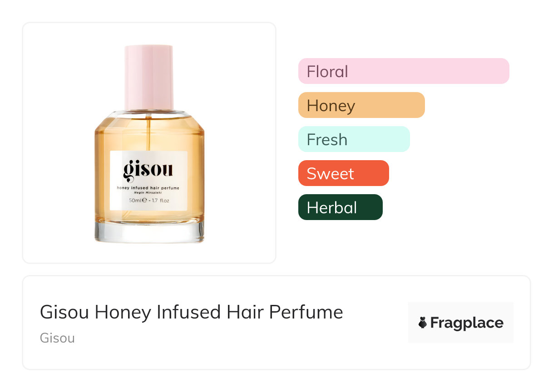Click the gisou logo on the bottle label
553x392 pixels.
point(148,170)
